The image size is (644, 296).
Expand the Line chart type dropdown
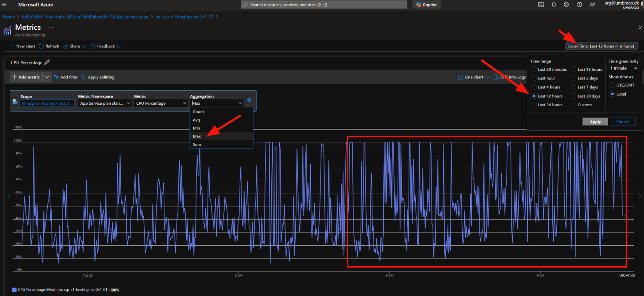(474, 77)
